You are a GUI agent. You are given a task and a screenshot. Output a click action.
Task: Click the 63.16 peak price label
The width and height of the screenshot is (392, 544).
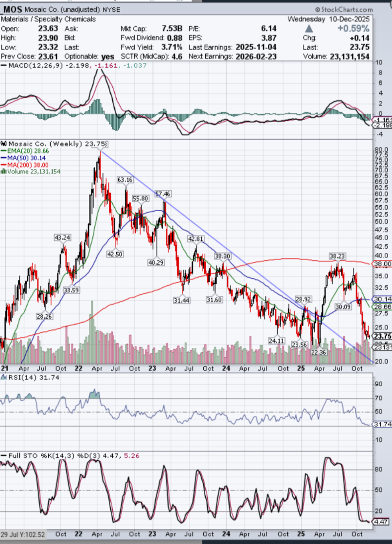125,180
